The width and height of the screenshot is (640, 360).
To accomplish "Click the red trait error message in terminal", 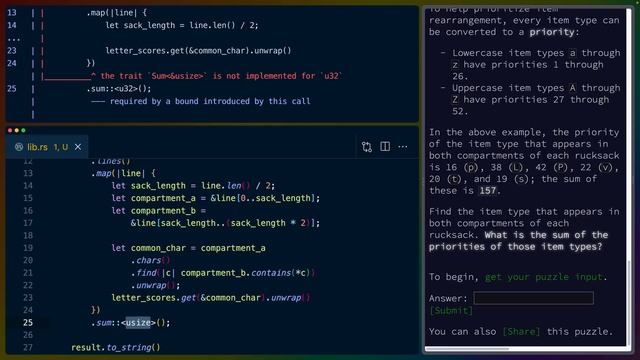I will 221,76.
